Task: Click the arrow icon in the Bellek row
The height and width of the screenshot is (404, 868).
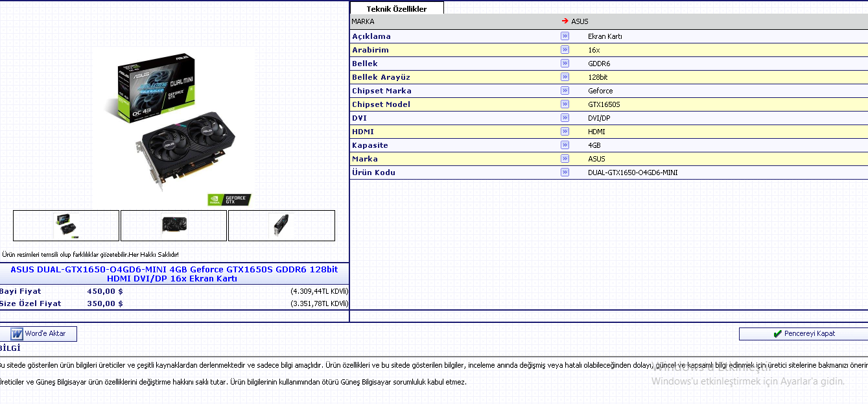Action: [565, 64]
